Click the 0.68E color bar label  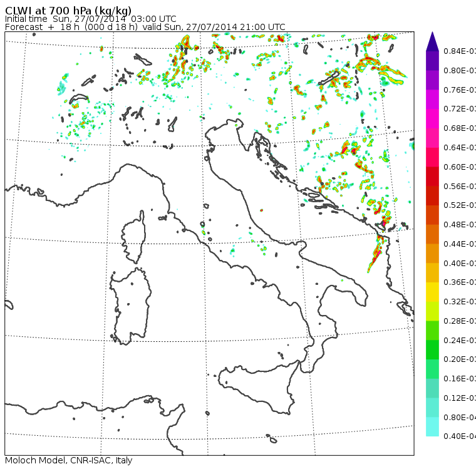[460, 128]
